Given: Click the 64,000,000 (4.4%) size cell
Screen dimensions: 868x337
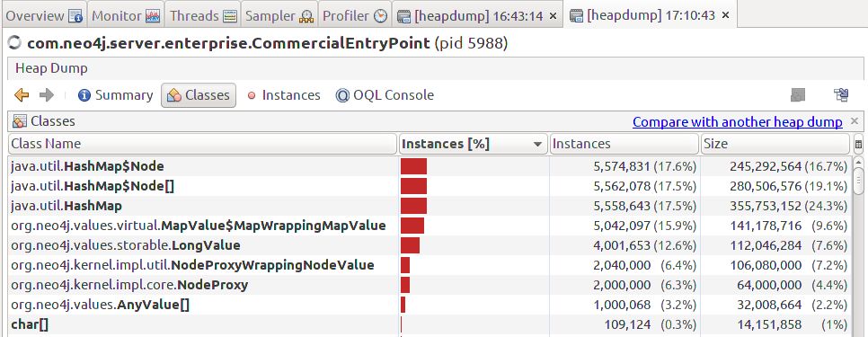Looking at the screenshot, I should click(776, 285).
